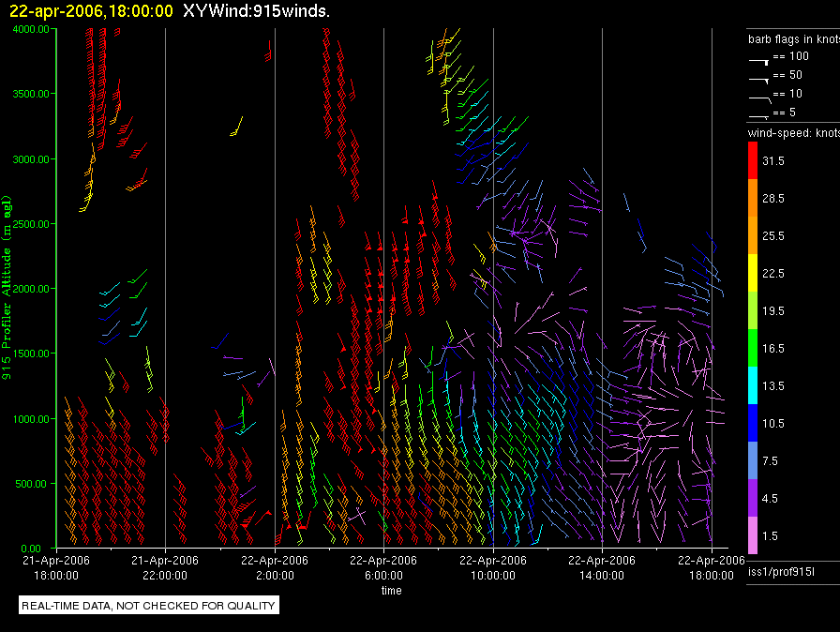Click the 22-apr-2006,18:00:00 timestamp header
The height and width of the screenshot is (632, 840).
(x=91, y=11)
